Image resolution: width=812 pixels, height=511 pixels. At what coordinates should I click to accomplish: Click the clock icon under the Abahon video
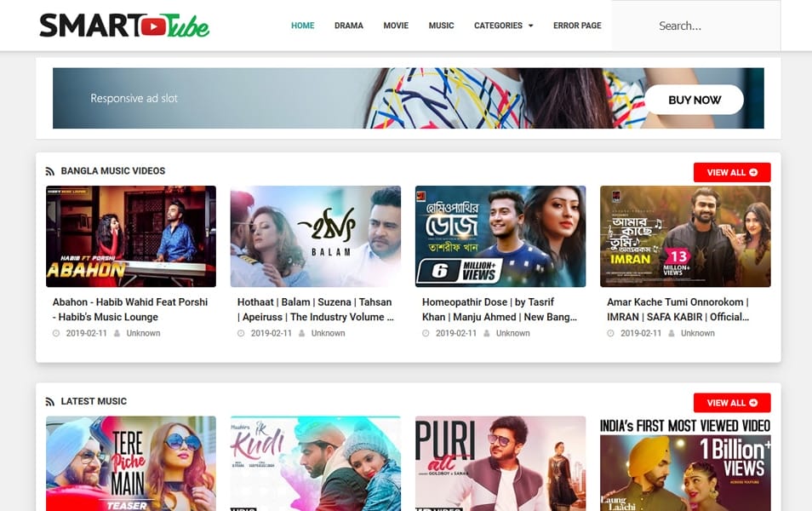pos(56,333)
